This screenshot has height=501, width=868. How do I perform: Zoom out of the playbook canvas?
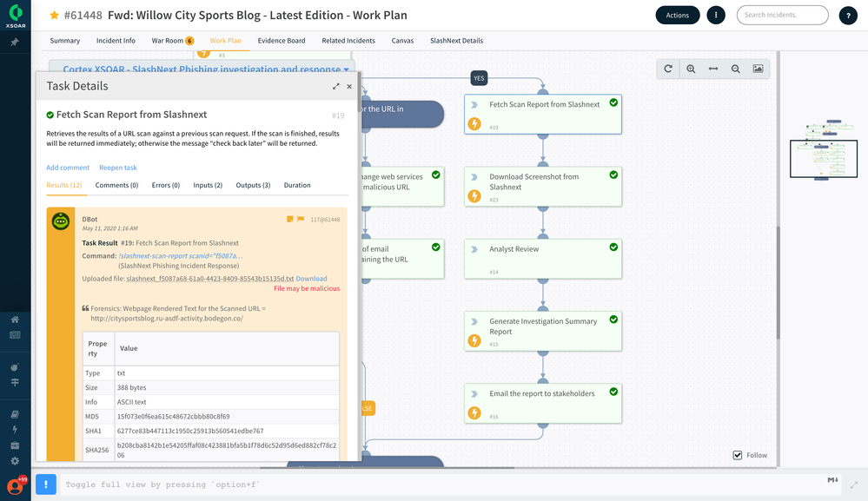pyautogui.click(x=736, y=69)
